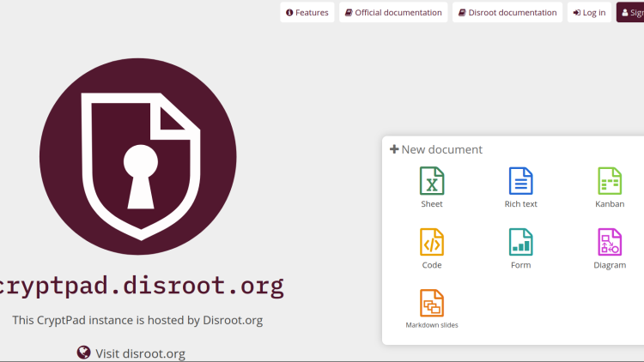Click the CryptPad shield keyhole logo
The height and width of the screenshot is (362, 644).
click(x=137, y=157)
